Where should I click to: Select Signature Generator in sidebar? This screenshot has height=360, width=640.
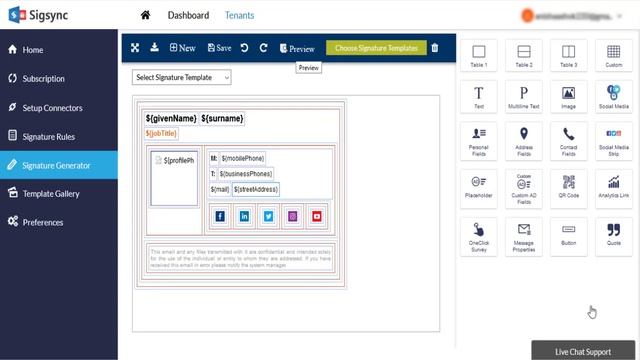pyautogui.click(x=59, y=165)
